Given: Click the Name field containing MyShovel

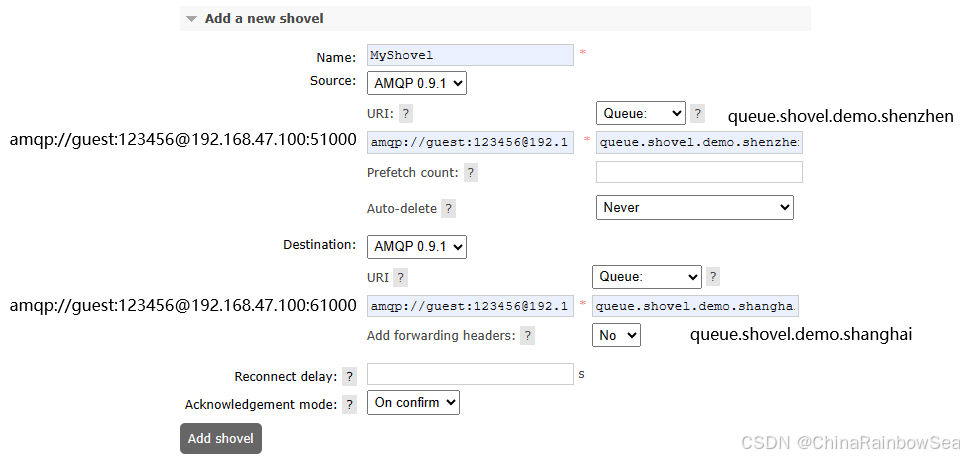Looking at the screenshot, I should 470,55.
